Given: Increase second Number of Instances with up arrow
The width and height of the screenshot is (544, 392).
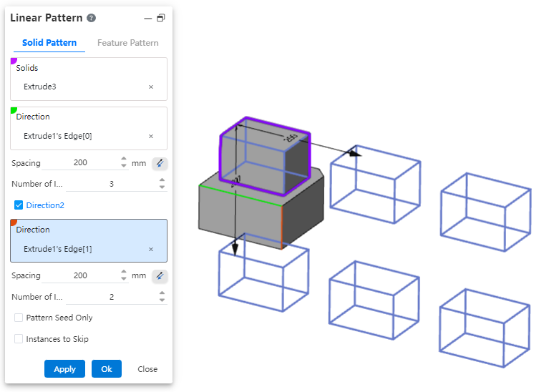Looking at the screenshot, I should (x=162, y=293).
